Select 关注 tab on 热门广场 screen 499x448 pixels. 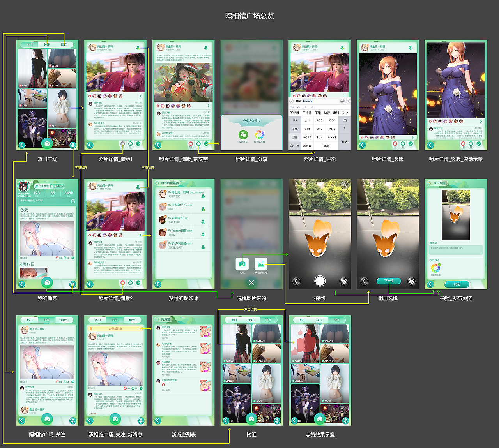(47, 44)
